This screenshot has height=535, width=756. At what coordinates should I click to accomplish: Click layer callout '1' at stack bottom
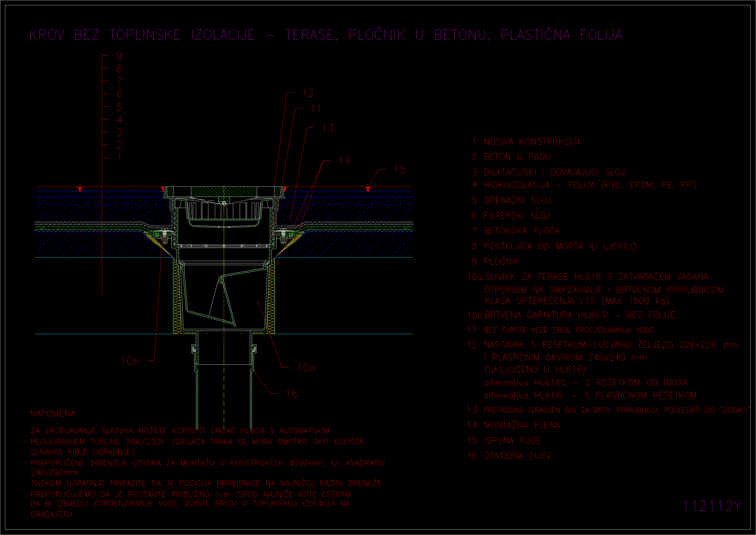click(x=119, y=157)
